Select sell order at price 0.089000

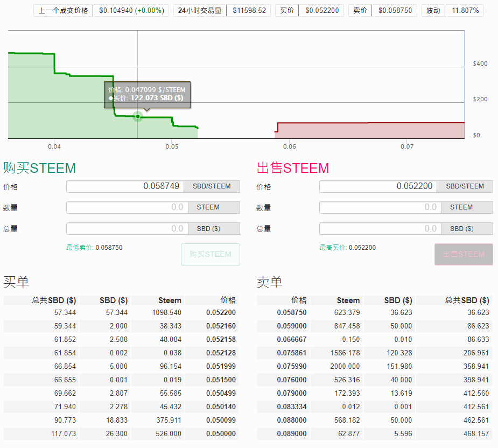click(x=375, y=433)
